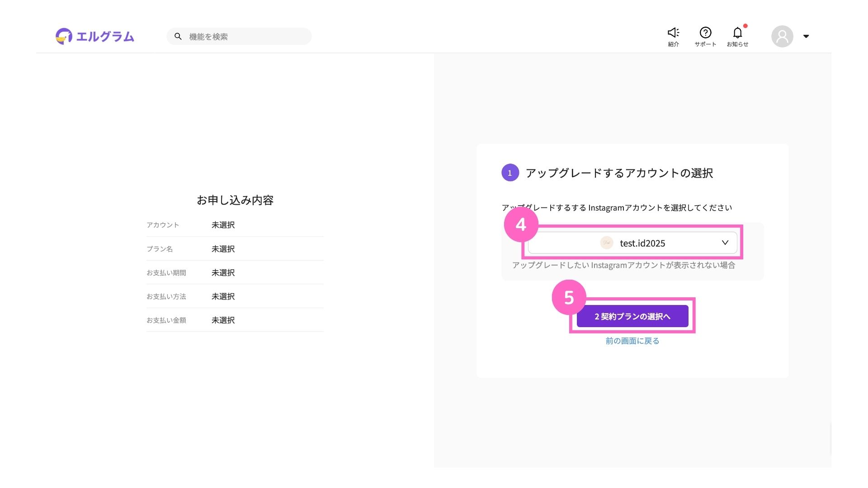Click 未選択 value in お支払い期間 row
Image resolution: width=868 pixels, height=488 pixels.
(x=223, y=273)
